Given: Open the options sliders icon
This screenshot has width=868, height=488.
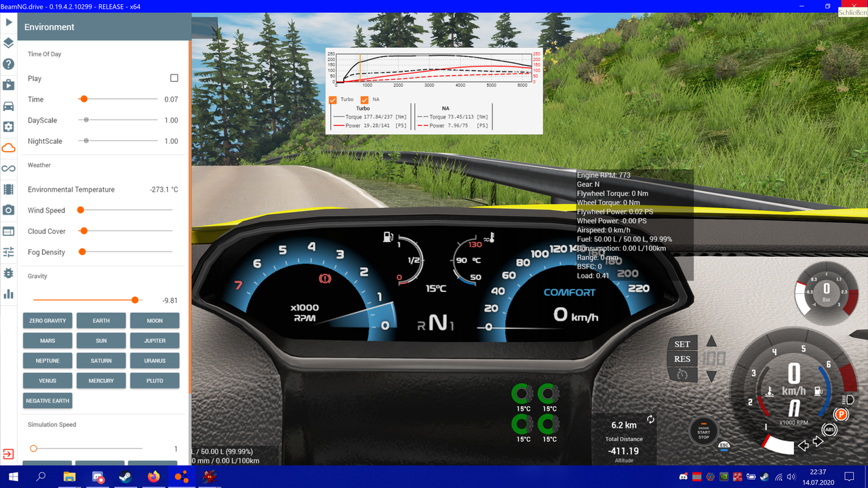Looking at the screenshot, I should 9,252.
